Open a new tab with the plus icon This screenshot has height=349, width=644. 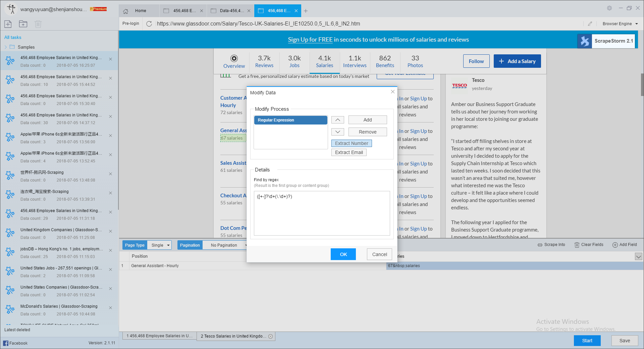pyautogui.click(x=306, y=11)
